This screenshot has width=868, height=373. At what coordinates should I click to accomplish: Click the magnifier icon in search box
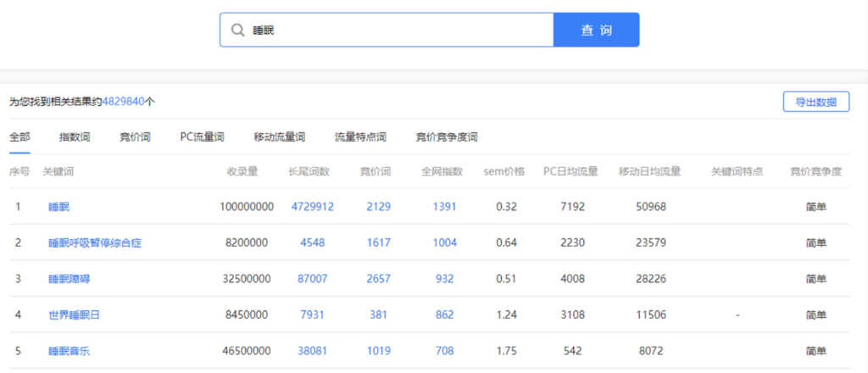(x=238, y=30)
